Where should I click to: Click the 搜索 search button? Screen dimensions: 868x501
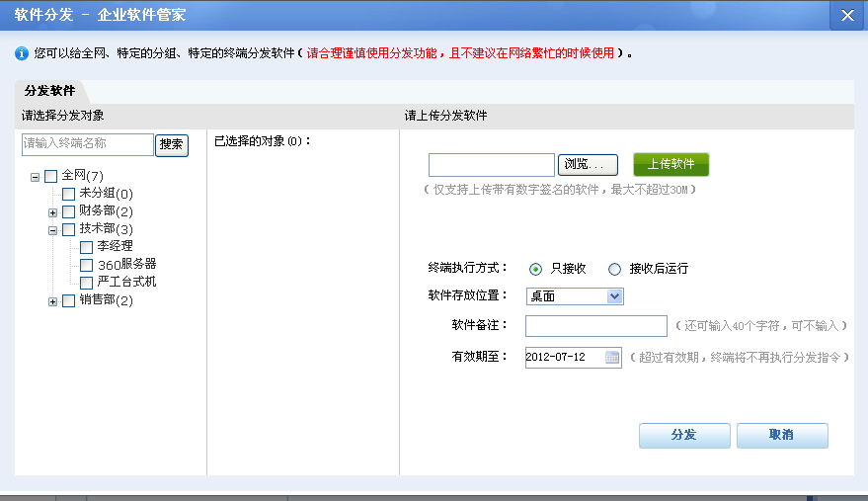172,144
